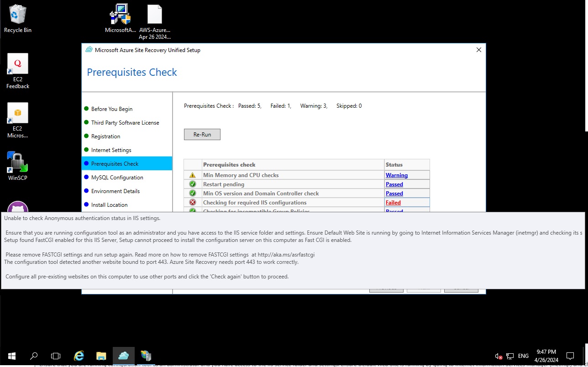The image size is (588, 367).
Task: Open the notification center icon
Action: 570,356
